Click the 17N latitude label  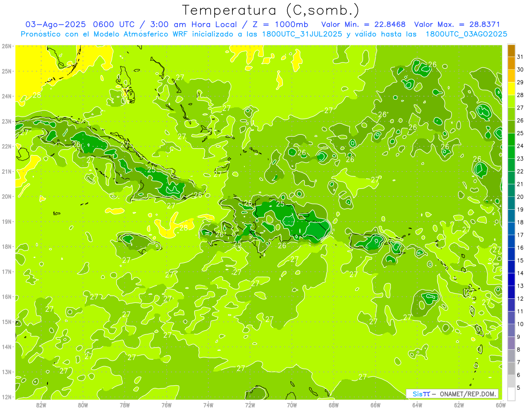click(x=7, y=271)
